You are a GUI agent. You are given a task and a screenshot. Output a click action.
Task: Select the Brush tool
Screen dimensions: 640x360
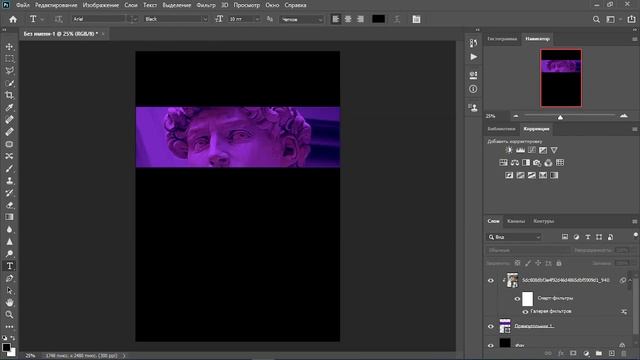(9, 169)
